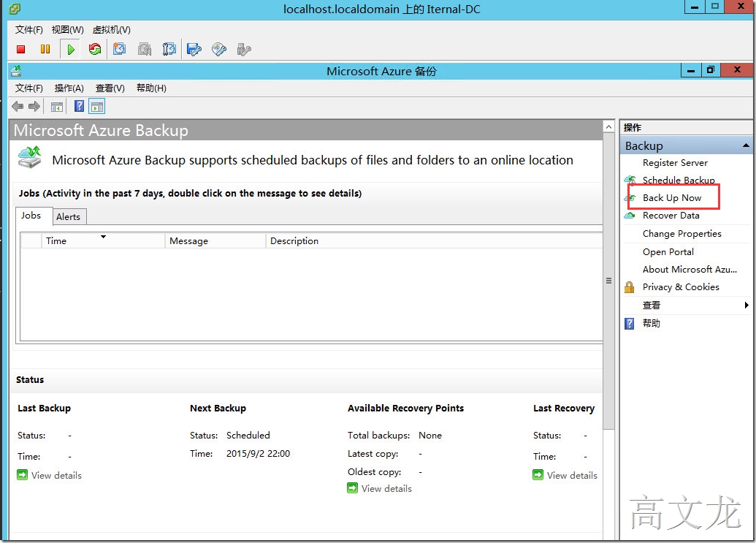Click the green arrow icon under Available Recovery Points

click(x=353, y=488)
